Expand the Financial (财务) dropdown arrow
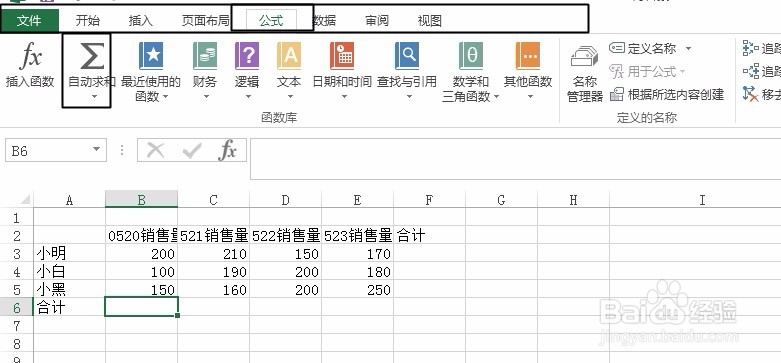This screenshot has height=363, width=781. tap(206, 97)
